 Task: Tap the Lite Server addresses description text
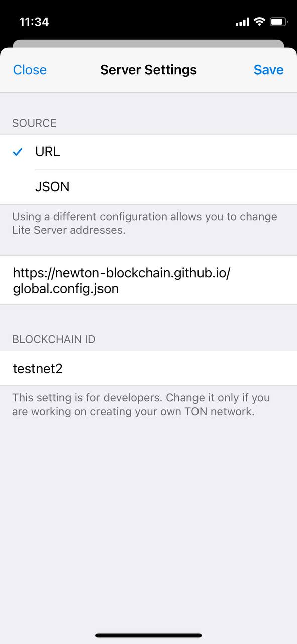(145, 224)
